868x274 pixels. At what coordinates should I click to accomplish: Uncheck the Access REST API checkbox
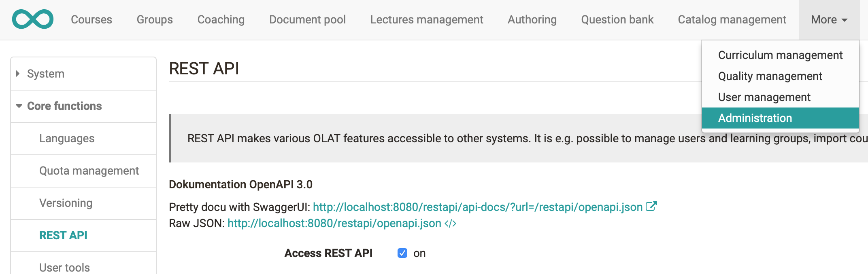coord(402,253)
